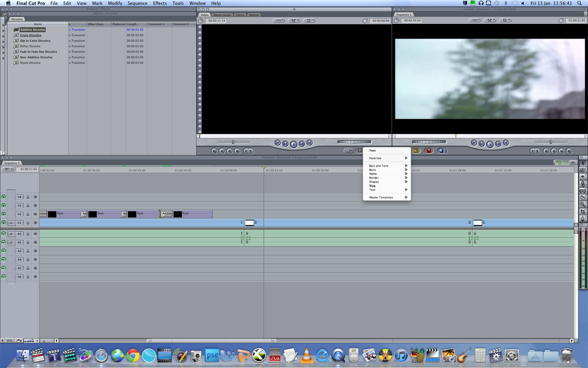
Task: Click the V1 destination track button
Action: point(19,223)
